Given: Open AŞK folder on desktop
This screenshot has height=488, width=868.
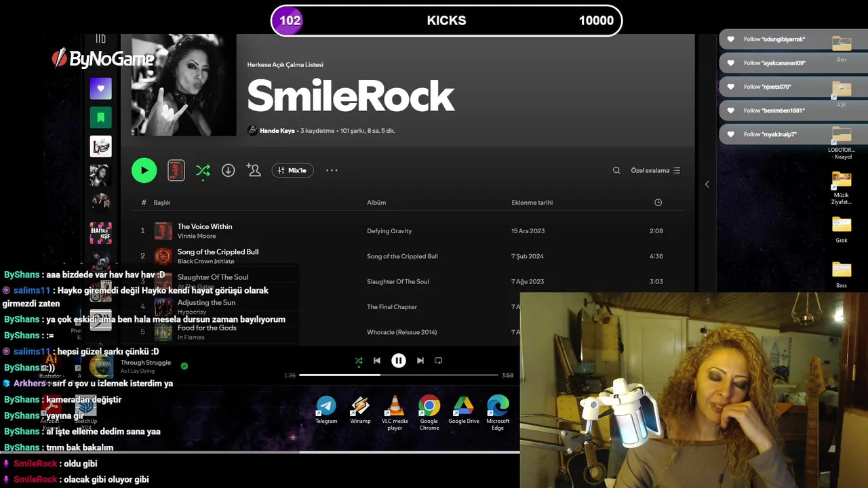Looking at the screenshot, I should 842,94.
